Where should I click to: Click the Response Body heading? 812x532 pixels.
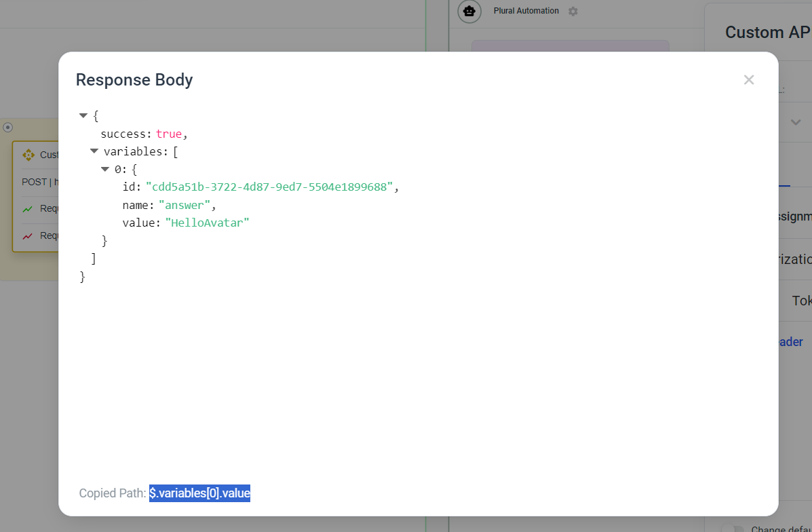coord(134,80)
